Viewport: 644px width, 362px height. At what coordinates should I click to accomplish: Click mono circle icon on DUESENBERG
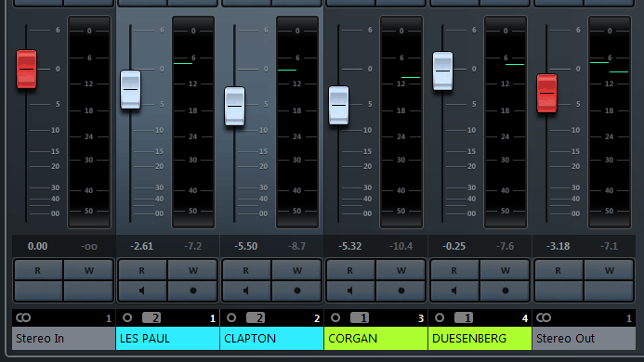click(x=440, y=317)
